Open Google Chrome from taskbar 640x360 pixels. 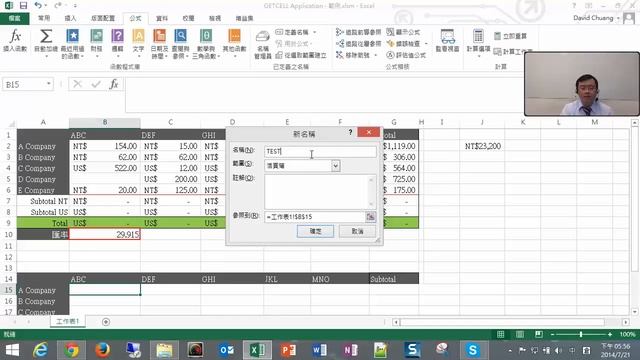coord(71,350)
